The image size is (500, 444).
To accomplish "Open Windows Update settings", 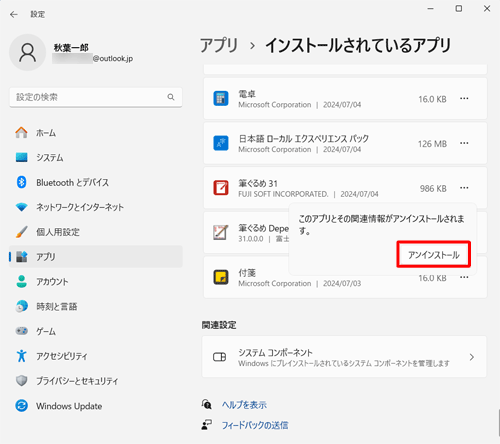I will point(96,406).
